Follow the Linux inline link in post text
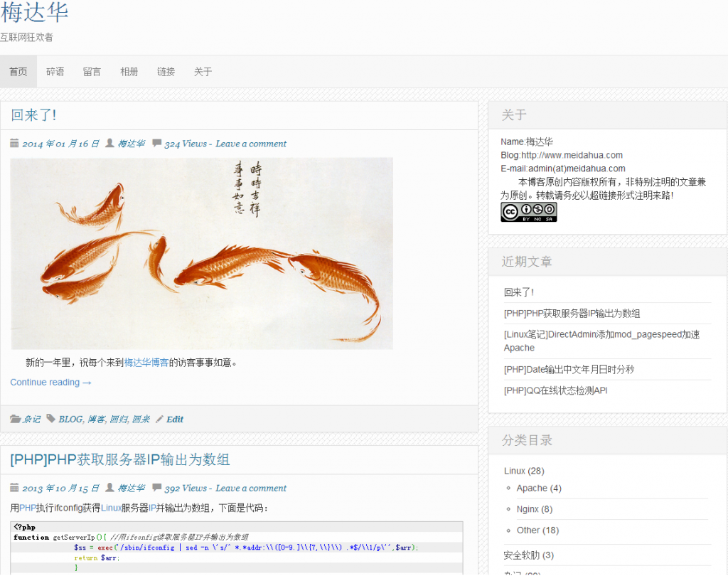The width and height of the screenshot is (728, 576). click(x=112, y=508)
